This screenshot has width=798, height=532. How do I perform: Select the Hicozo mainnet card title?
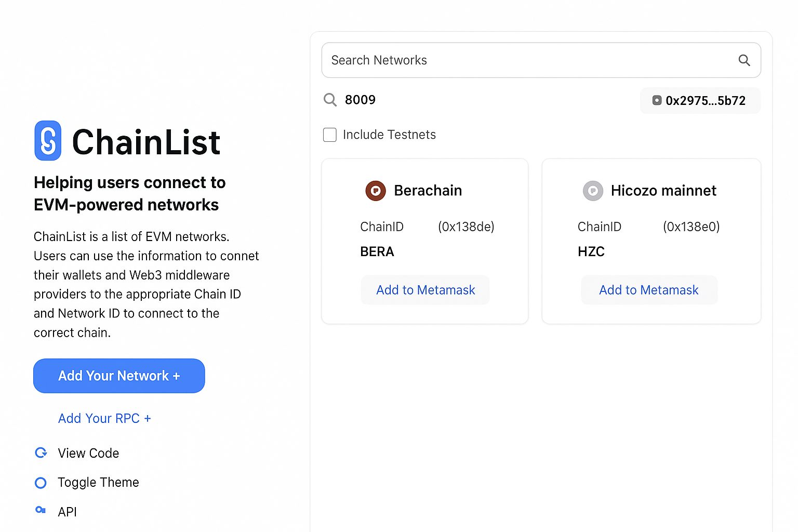click(x=663, y=191)
